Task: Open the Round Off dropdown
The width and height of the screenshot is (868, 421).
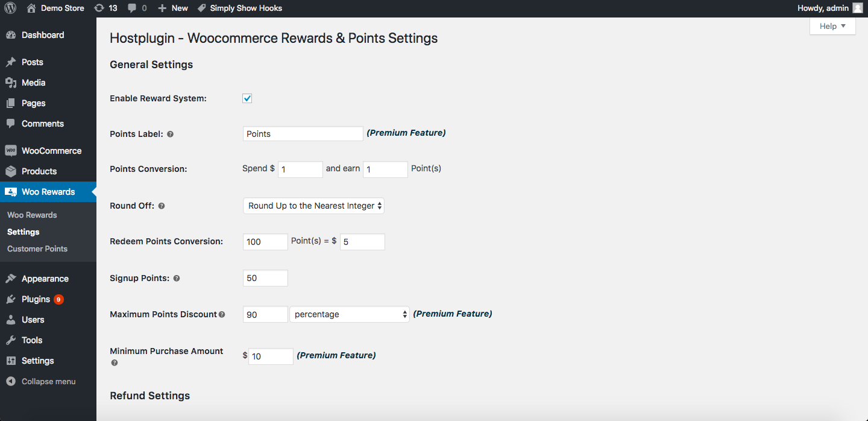Action: tap(313, 206)
